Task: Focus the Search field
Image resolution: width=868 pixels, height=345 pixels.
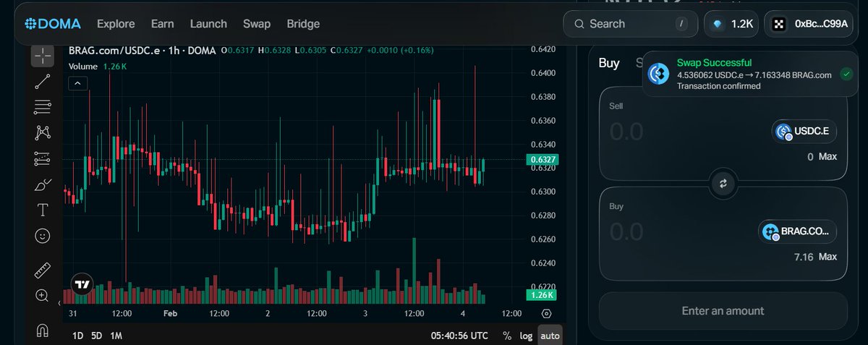Action: 631,24
